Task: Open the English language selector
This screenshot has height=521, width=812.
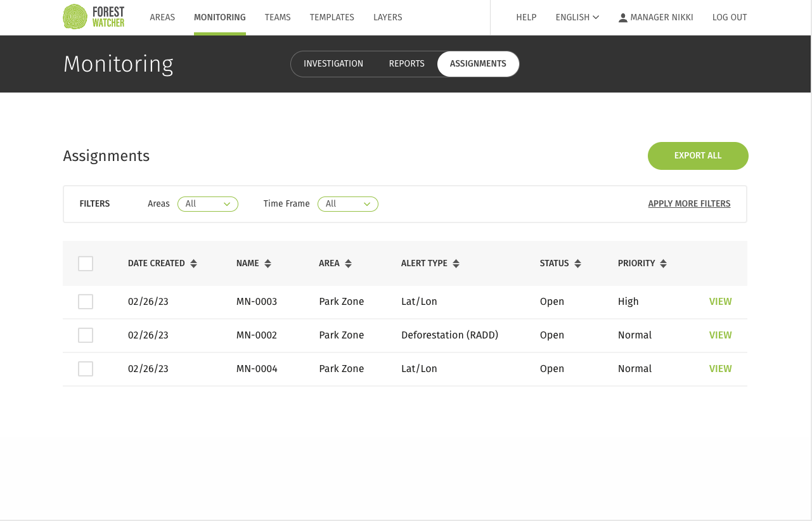Action: coord(577,18)
